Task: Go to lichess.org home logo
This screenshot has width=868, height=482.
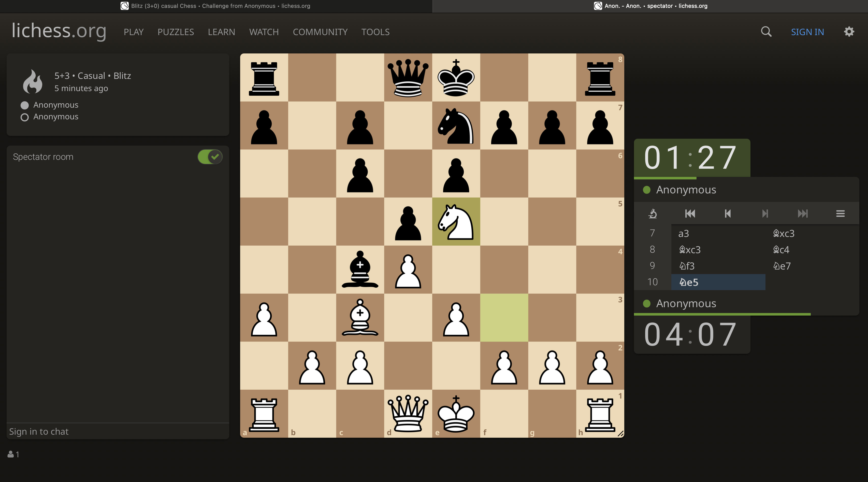Action: [x=59, y=31]
